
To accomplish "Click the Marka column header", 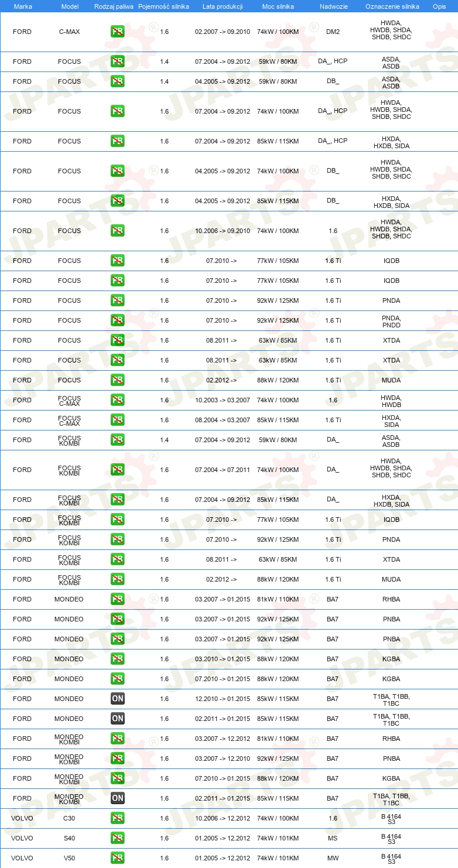I will pos(23,6).
